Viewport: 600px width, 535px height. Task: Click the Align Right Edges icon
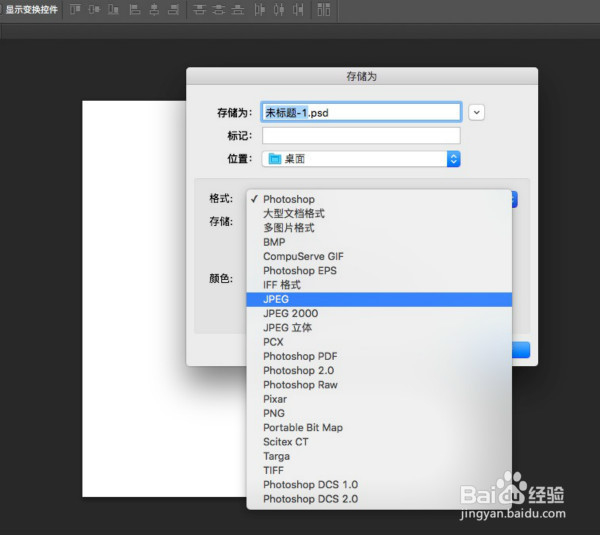[x=173, y=9]
